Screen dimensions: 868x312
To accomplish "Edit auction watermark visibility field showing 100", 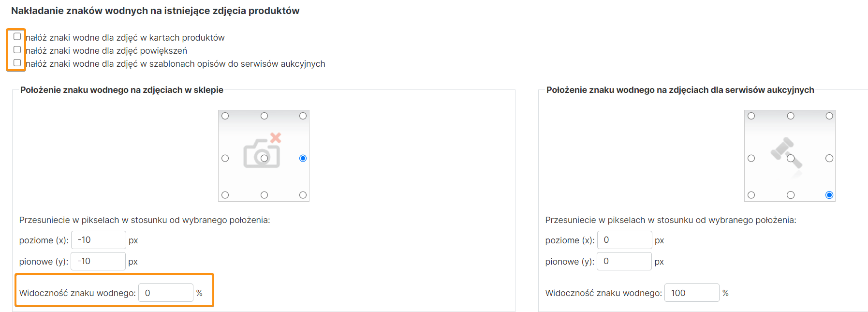I will (692, 293).
